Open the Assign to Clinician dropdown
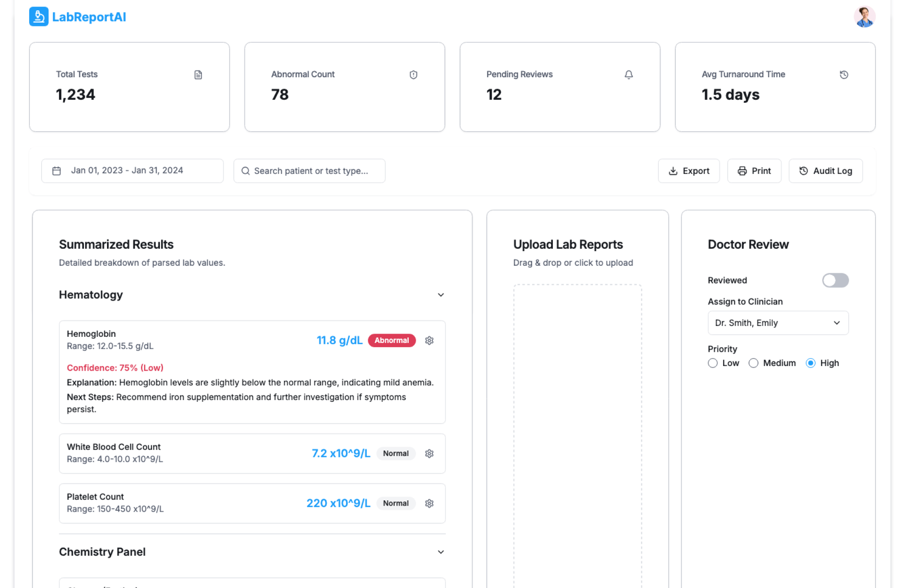Screen dimensions: 905x588 click(778, 323)
